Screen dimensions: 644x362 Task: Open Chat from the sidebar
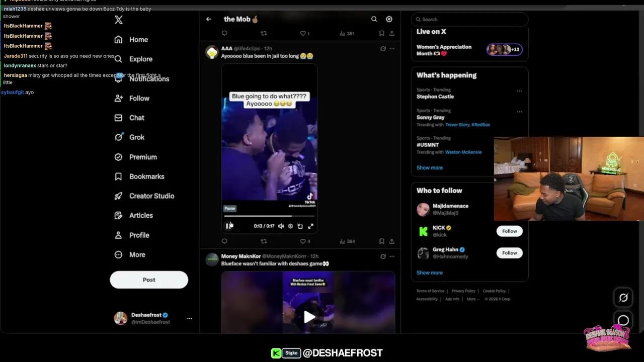(129, 118)
